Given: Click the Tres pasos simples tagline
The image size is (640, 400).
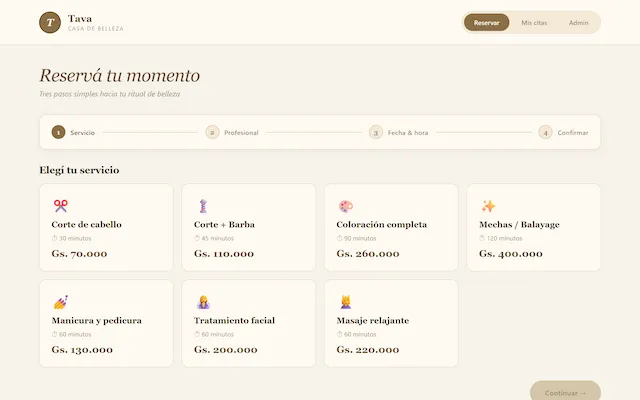Looking at the screenshot, I should click(x=109, y=94).
